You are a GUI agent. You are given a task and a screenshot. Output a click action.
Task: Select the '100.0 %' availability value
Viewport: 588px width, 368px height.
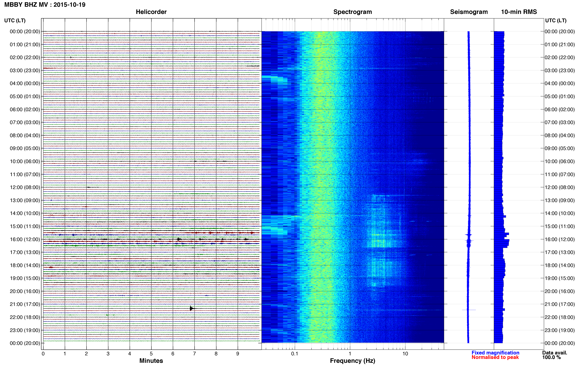pos(552,357)
